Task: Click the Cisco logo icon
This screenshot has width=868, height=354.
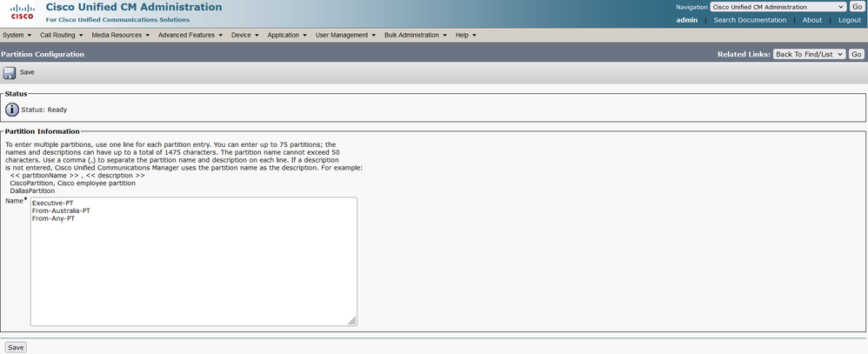Action: click(x=22, y=11)
